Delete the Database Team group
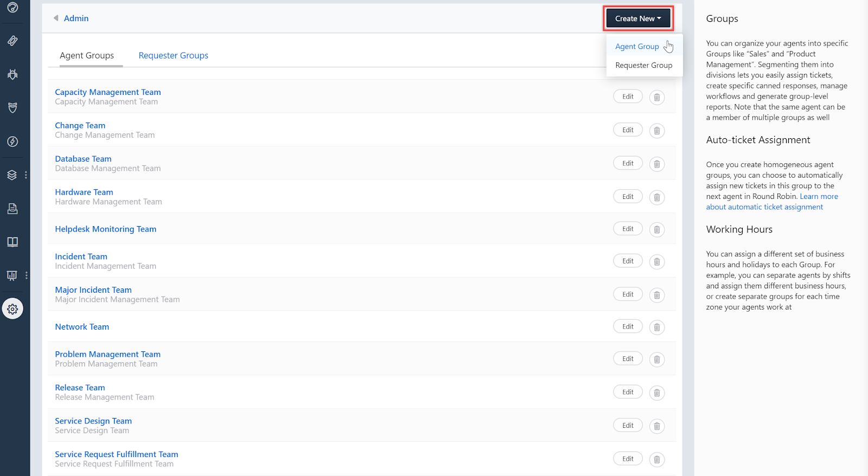The image size is (868, 476). [x=657, y=164]
